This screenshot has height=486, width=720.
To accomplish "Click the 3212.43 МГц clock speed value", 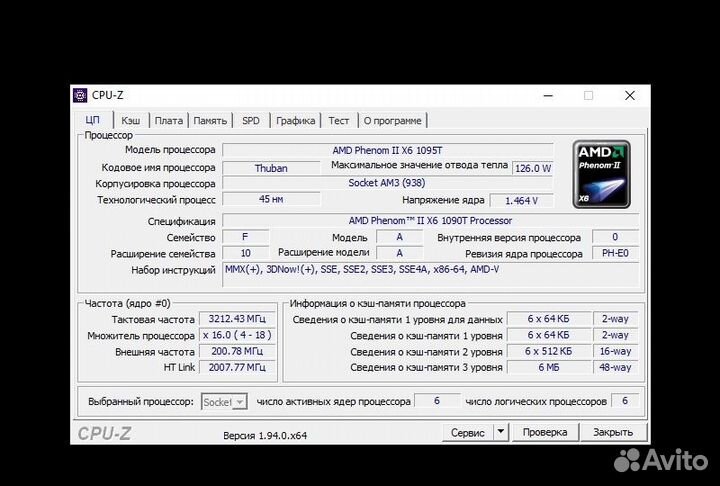I will (x=237, y=319).
